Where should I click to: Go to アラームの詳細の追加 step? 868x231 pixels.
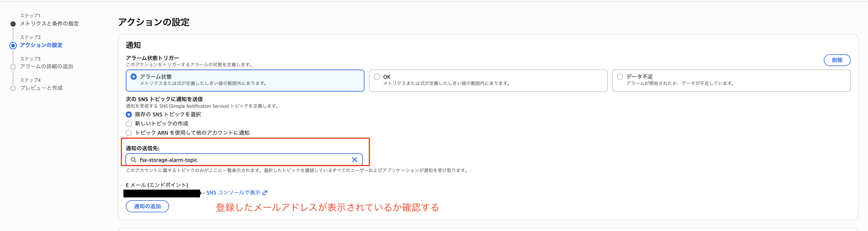pyautogui.click(x=46, y=66)
